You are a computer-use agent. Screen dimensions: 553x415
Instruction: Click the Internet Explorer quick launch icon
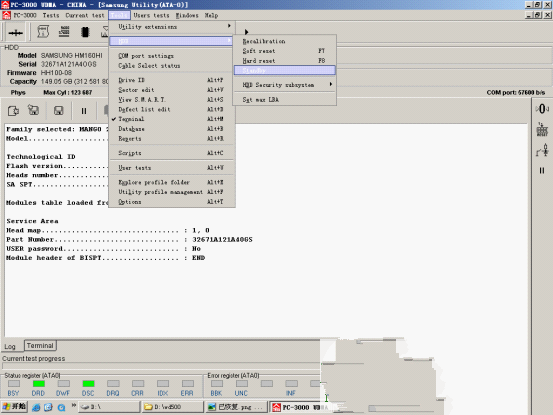click(36, 407)
